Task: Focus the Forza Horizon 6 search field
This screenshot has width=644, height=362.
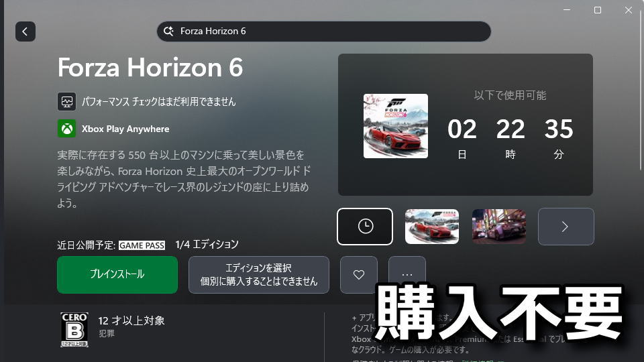Action: (323, 32)
